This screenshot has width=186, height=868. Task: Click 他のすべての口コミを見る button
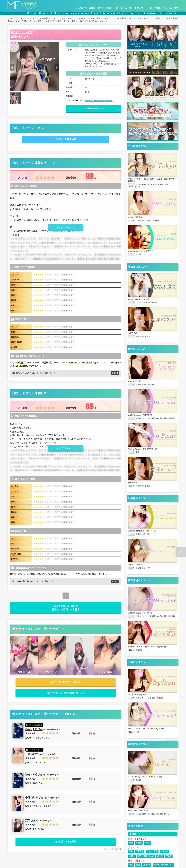(65, 608)
